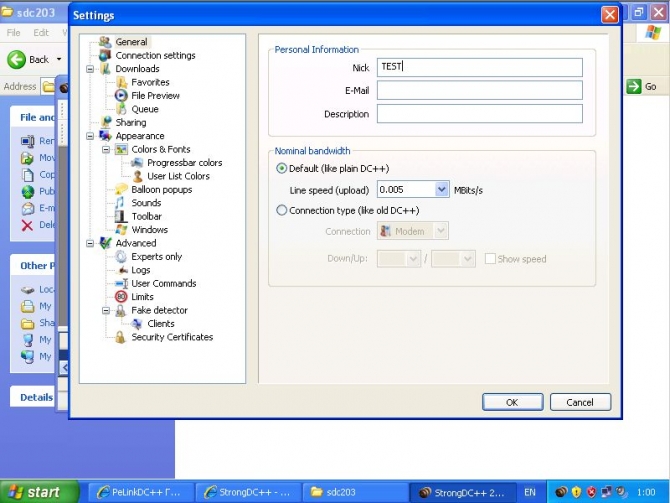Click the Limits speed sign icon
The image size is (670, 503).
pos(121,297)
